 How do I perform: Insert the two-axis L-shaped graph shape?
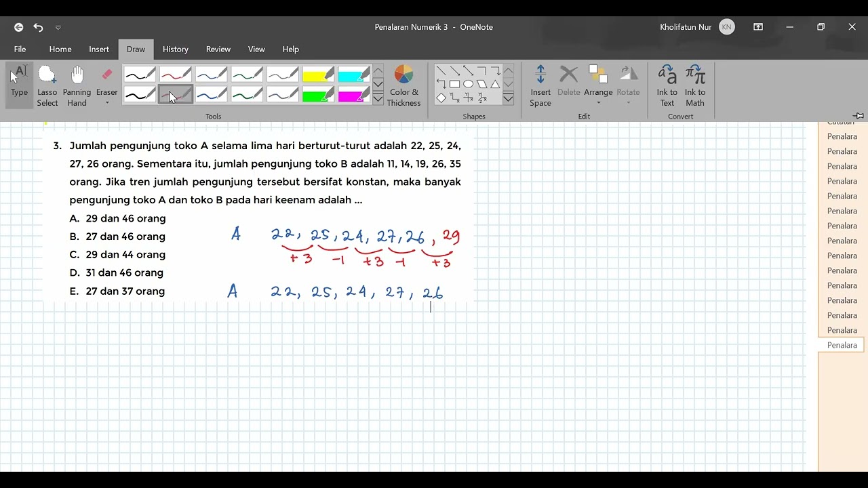pos(454,98)
